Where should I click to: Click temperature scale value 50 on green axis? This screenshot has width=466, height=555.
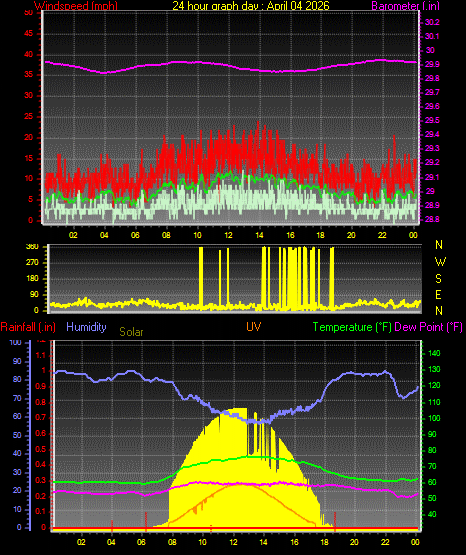point(432,498)
